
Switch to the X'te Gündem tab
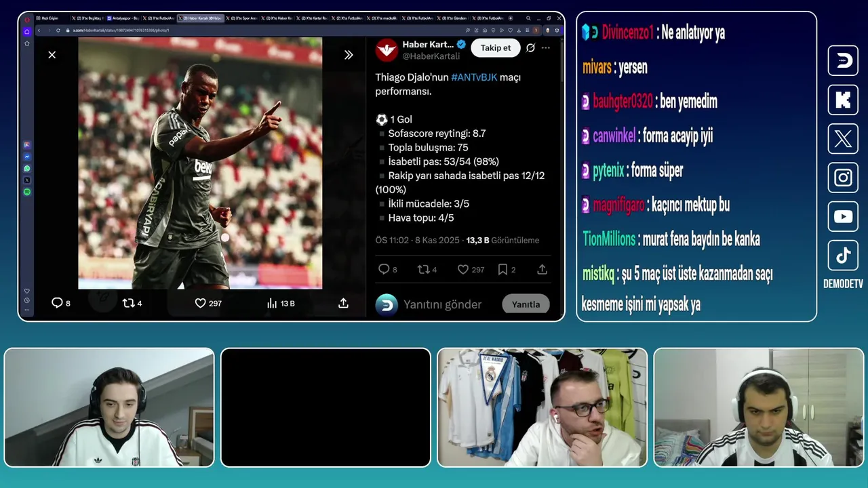pos(452,18)
